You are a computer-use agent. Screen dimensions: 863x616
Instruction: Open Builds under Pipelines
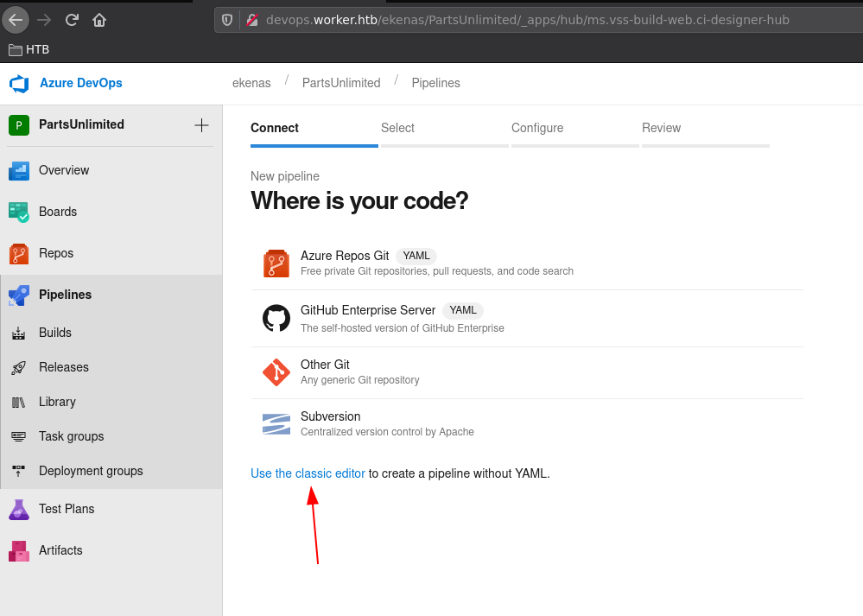click(111, 333)
